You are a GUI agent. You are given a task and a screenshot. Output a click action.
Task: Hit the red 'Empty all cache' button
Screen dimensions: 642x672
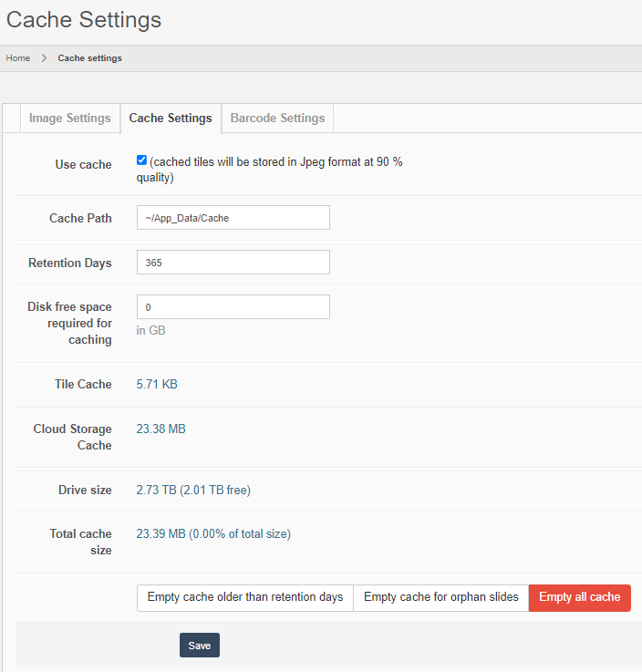click(x=579, y=597)
